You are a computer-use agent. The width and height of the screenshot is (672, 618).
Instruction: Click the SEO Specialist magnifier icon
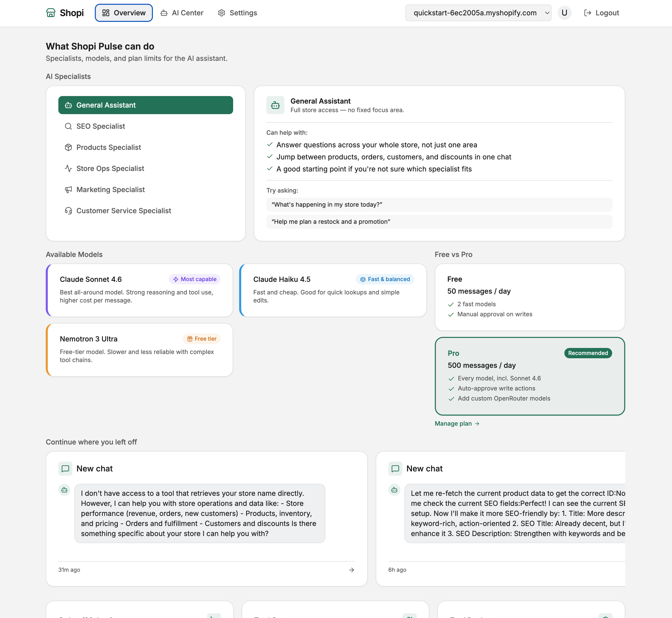[x=68, y=126]
